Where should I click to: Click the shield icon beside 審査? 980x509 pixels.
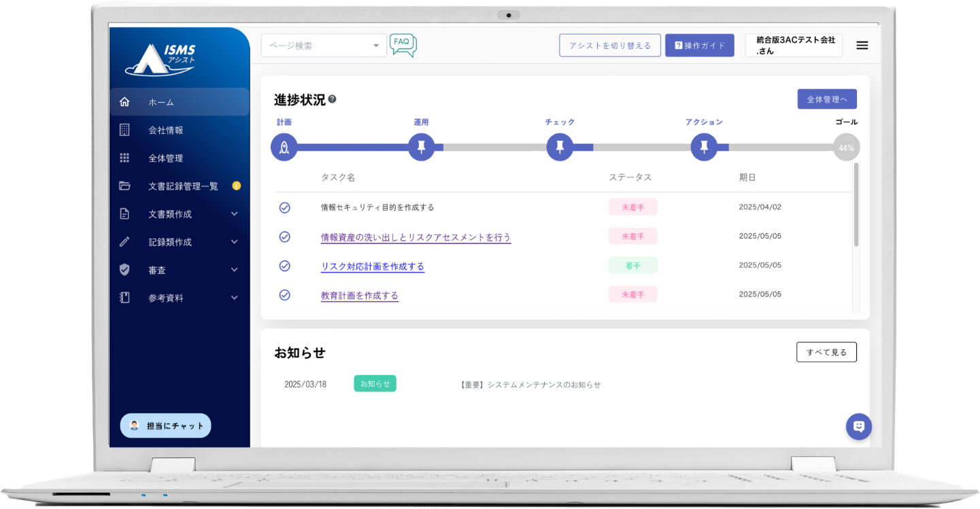[x=124, y=270]
